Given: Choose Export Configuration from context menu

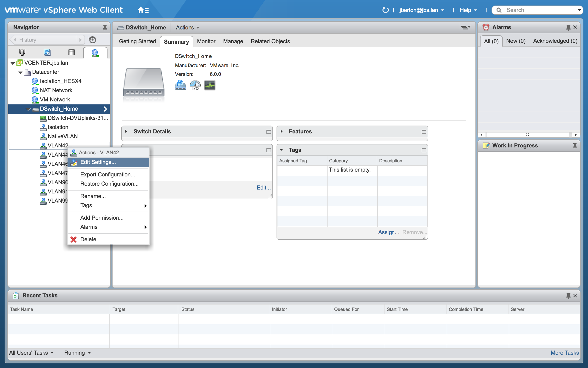Looking at the screenshot, I should tap(108, 175).
